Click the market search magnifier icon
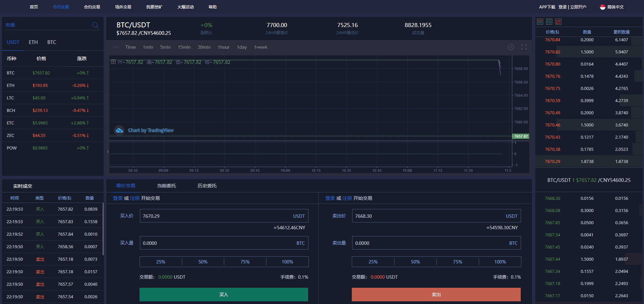The image size is (644, 304). click(95, 25)
